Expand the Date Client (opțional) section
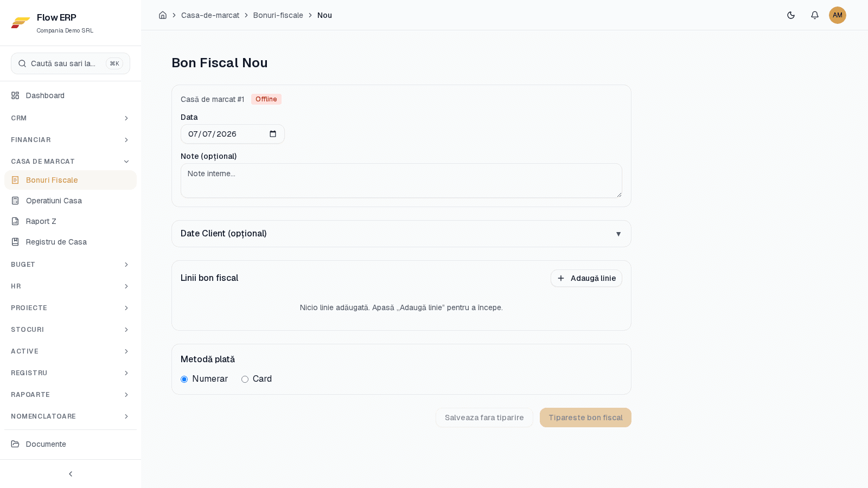This screenshot has height=488, width=868. 401,234
